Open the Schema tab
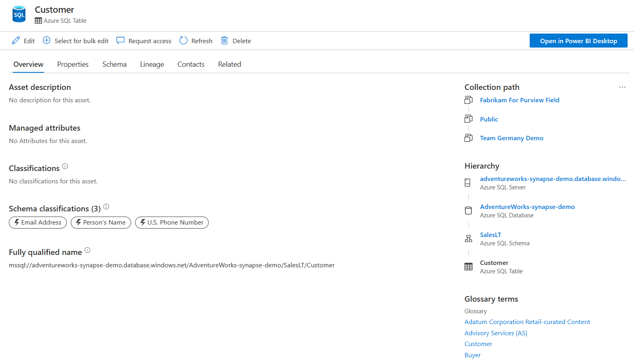The image size is (634, 364). pos(114,64)
